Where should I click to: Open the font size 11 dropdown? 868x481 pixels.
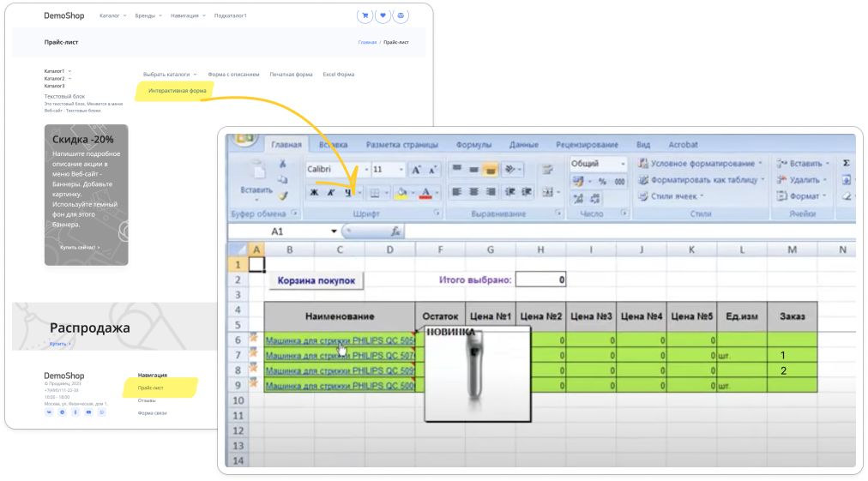pos(401,170)
